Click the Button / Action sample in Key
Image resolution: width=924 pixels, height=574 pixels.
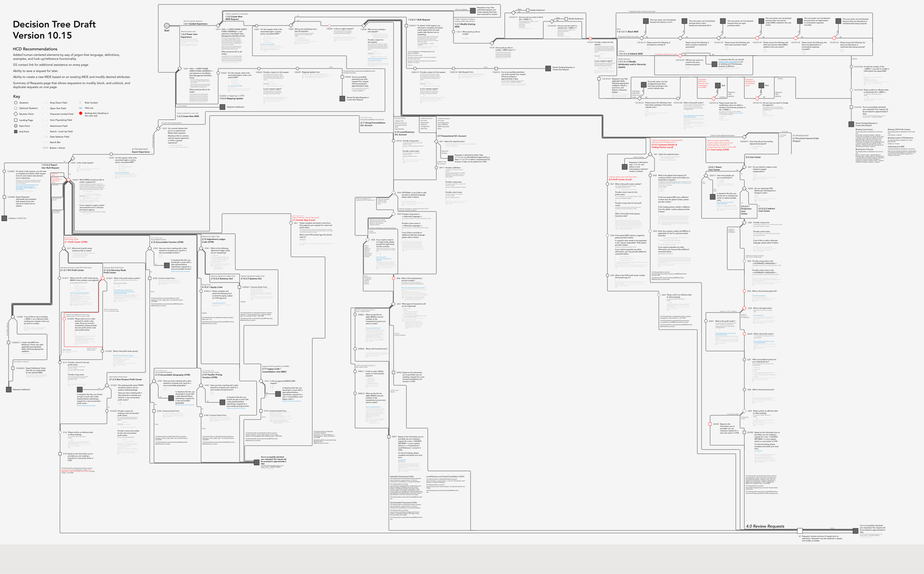click(45, 148)
